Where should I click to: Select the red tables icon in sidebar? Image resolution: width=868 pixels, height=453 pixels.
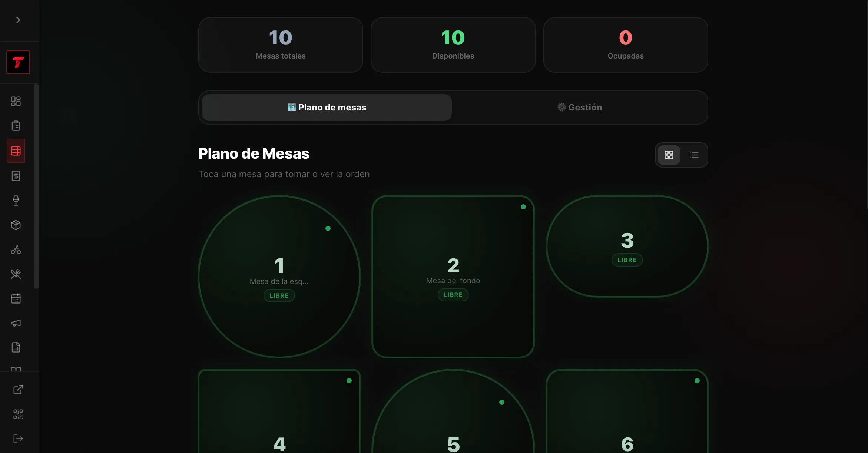16,151
